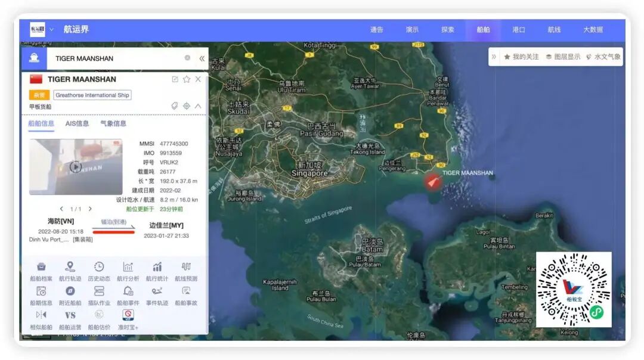The image size is (644, 360).
Task: Click the 航运界 logo image
Action: (x=38, y=29)
